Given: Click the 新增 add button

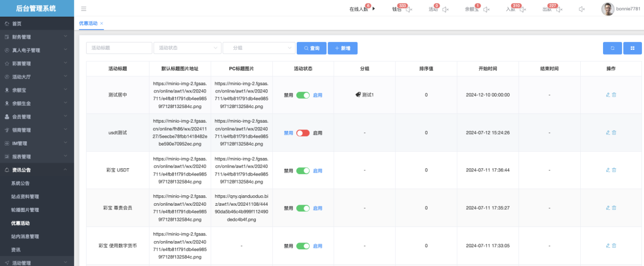Looking at the screenshot, I should point(342,48).
